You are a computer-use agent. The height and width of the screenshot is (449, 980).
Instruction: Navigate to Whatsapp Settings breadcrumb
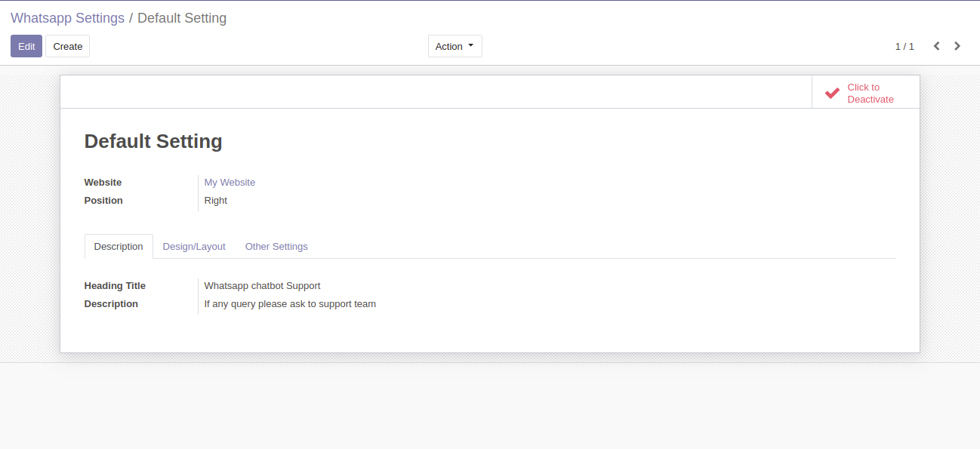click(67, 18)
